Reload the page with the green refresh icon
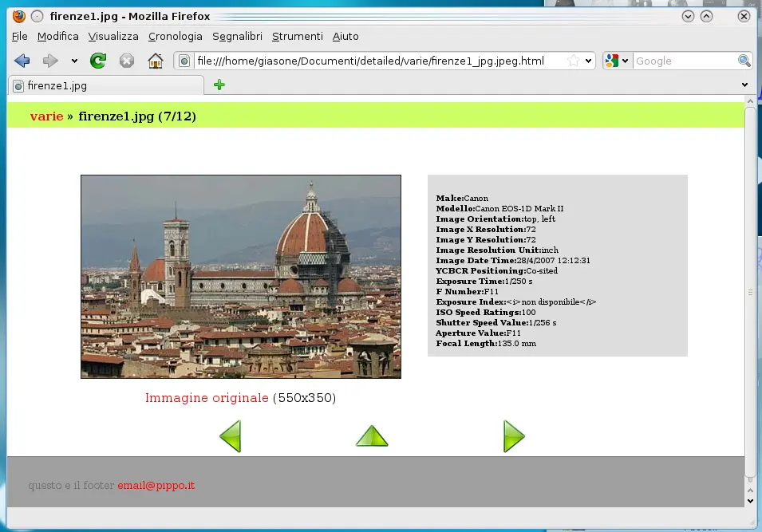 [98, 61]
